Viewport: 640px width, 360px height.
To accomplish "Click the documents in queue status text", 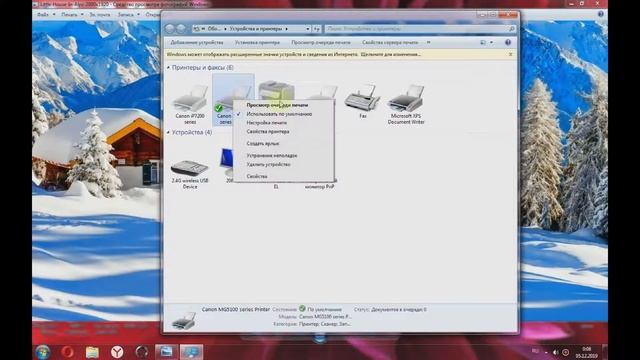I will 398,309.
